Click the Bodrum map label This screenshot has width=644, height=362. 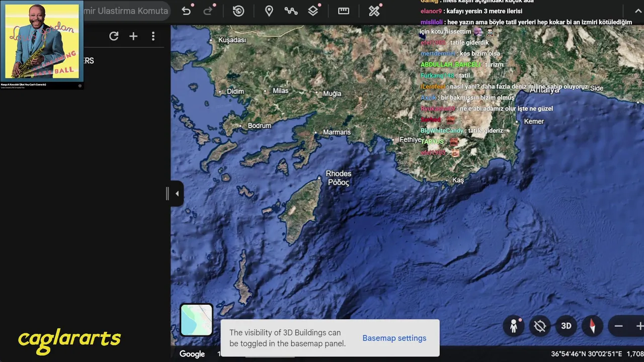[259, 126]
